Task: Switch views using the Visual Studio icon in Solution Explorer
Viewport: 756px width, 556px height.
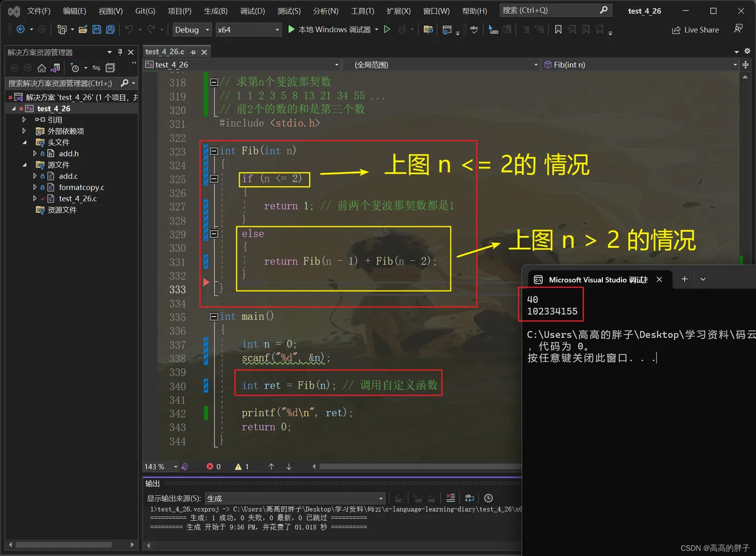Action: (x=55, y=68)
